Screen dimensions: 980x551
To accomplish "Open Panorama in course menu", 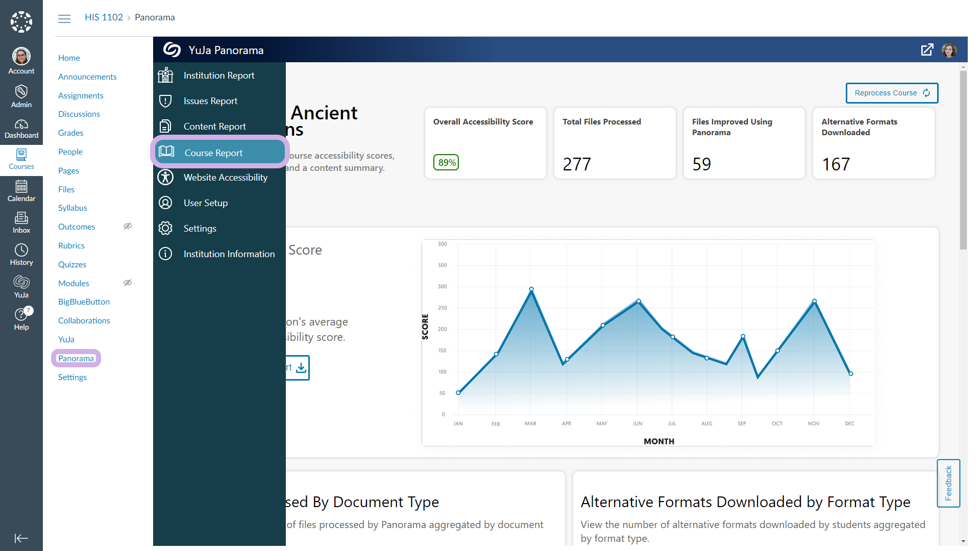I will point(76,358).
